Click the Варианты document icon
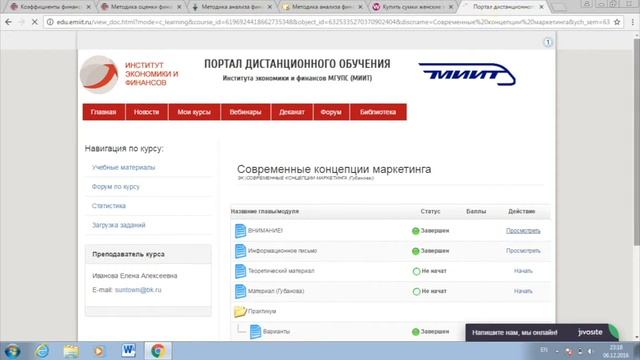 [x=256, y=331]
